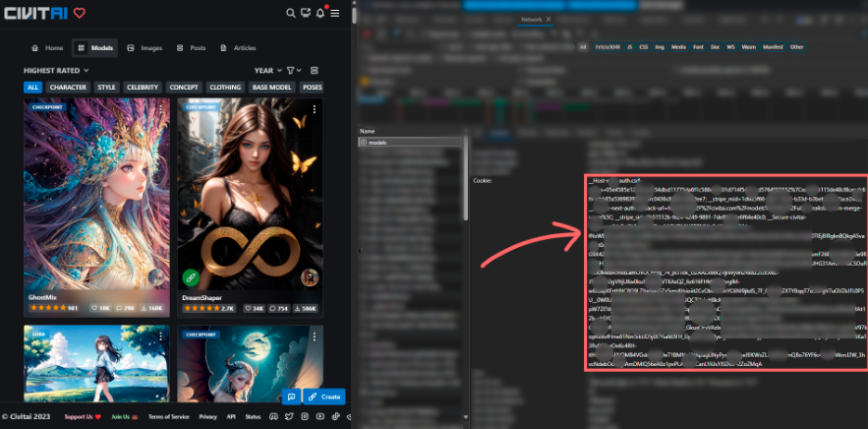
Task: Click the green link badge on DreamShaper
Action: (191, 277)
